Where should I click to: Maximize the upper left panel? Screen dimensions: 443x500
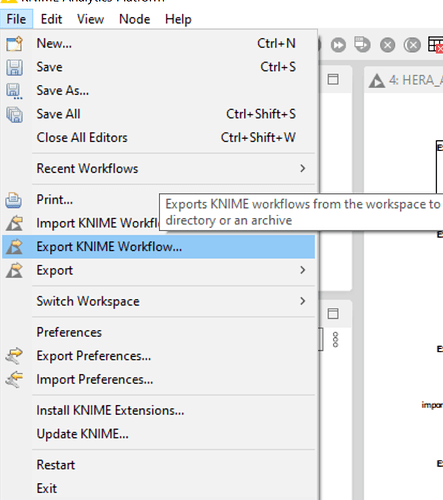pos(333,80)
